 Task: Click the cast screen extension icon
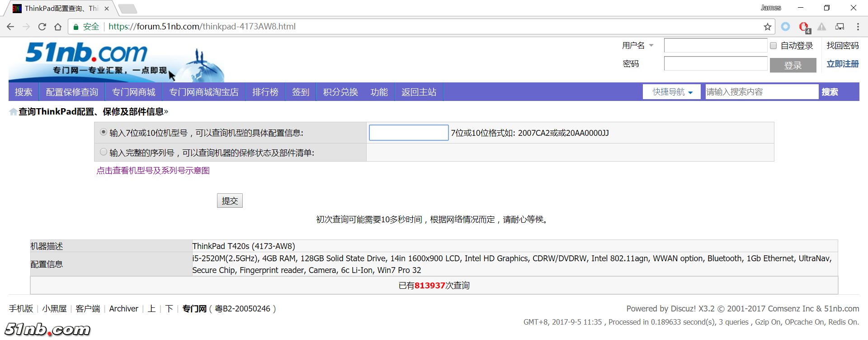tap(840, 27)
